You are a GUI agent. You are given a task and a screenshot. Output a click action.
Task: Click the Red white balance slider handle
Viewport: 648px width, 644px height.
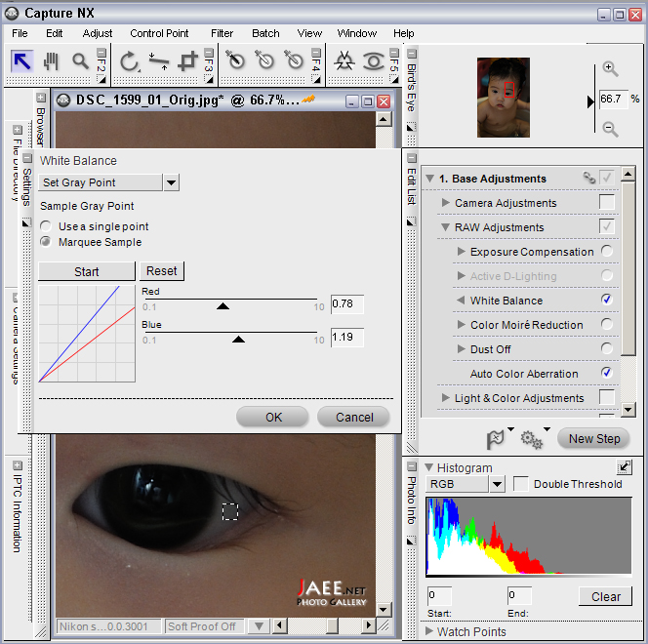[223, 305]
